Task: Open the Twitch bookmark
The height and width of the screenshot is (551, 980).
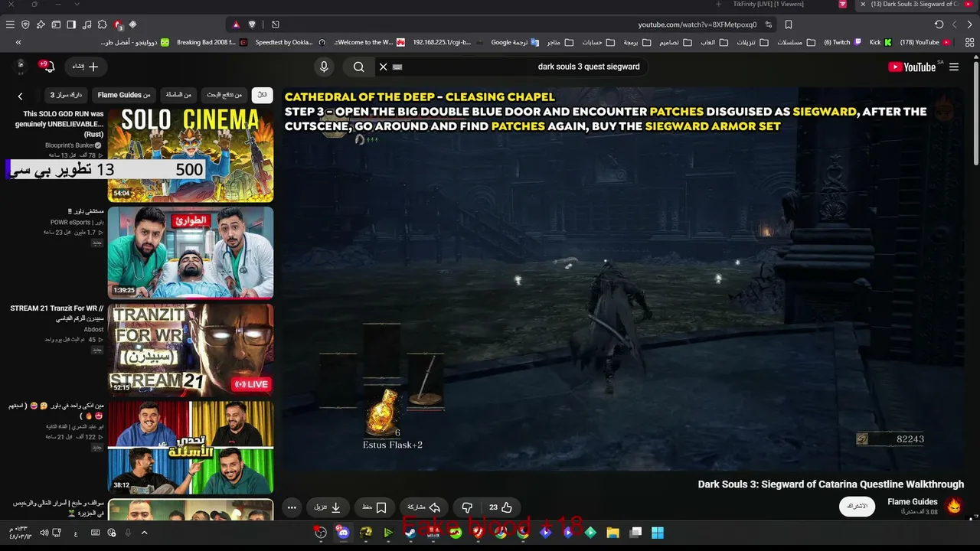Action: click(x=842, y=43)
